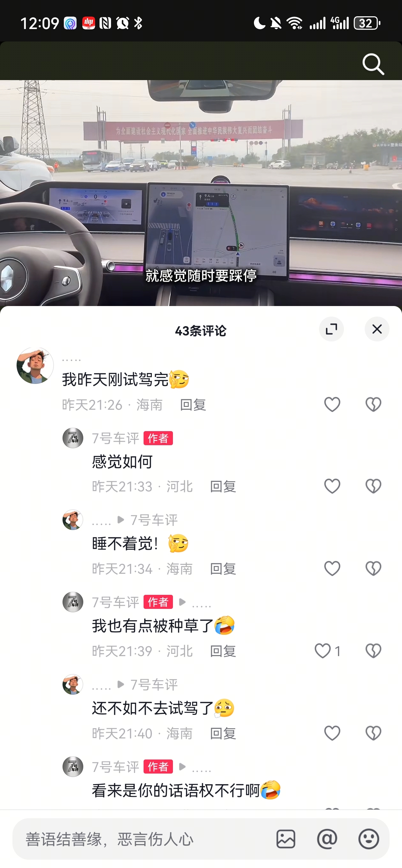The height and width of the screenshot is (868, 402).
Task: Open the emoji picker smiley icon
Action: [x=368, y=839]
